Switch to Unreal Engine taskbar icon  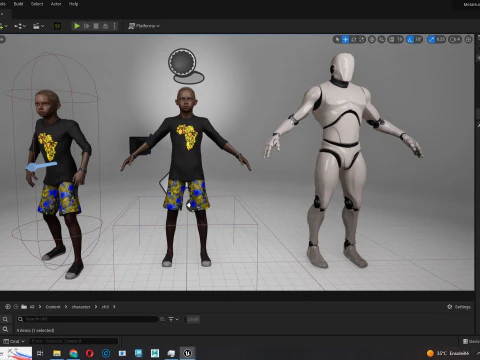click(187, 353)
